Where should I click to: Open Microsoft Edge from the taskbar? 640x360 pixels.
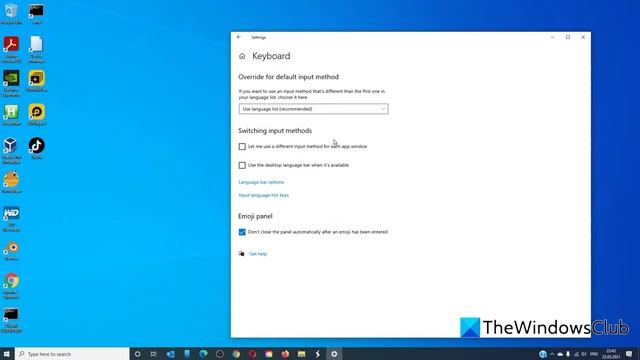tap(203, 354)
